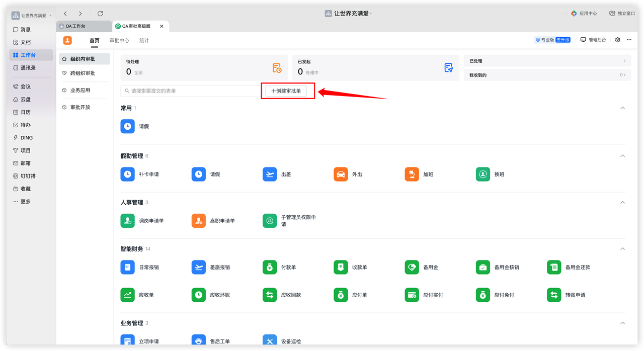
Task: Select the 转账申请 transfer request icon
Action: point(553,295)
